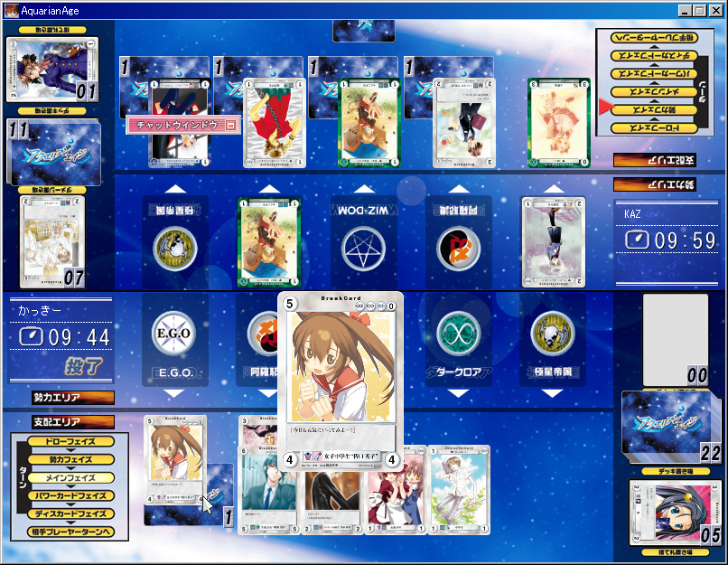Click opponent's green card in faction row

click(269, 241)
